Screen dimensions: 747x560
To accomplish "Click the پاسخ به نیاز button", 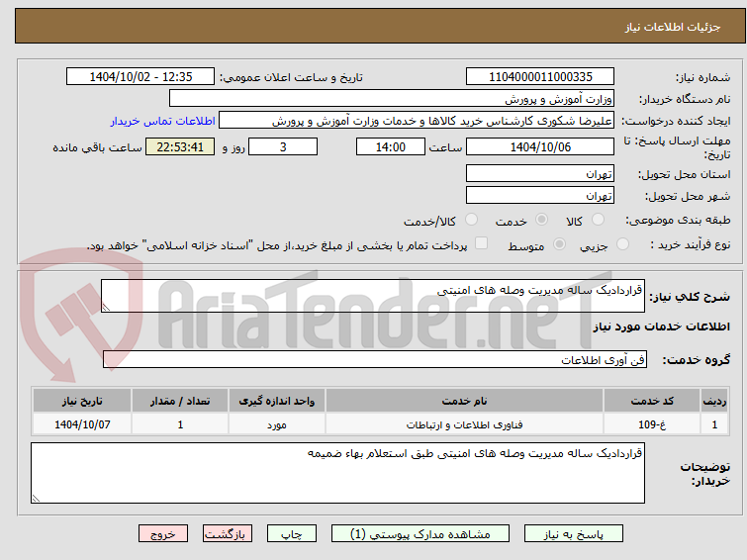I will 574,534.
